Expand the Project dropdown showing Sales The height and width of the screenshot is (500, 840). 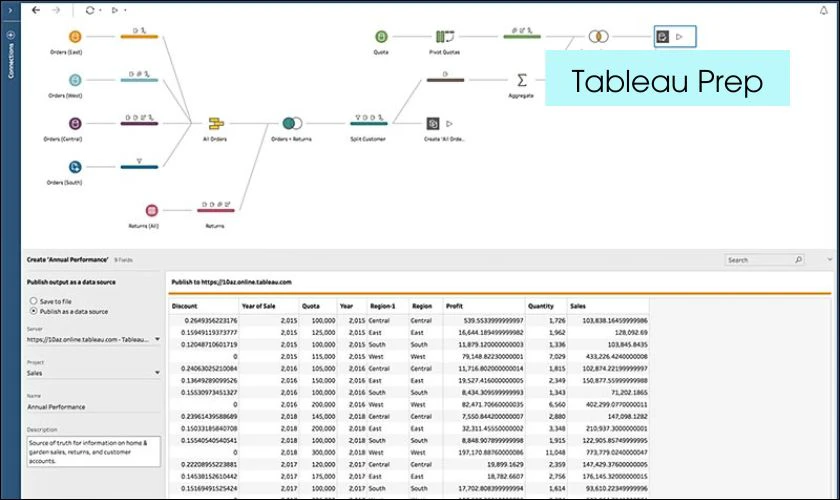click(93, 373)
